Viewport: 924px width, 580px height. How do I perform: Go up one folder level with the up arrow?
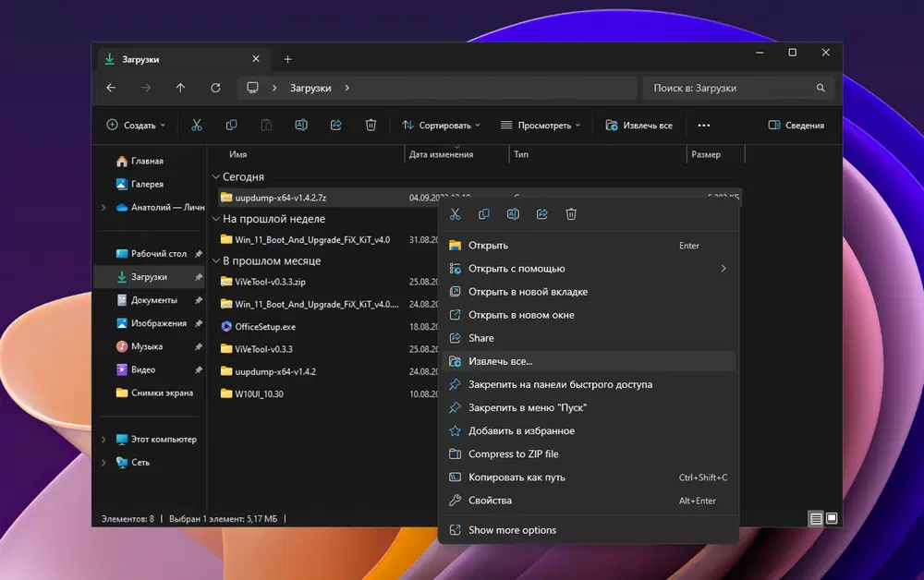point(180,88)
